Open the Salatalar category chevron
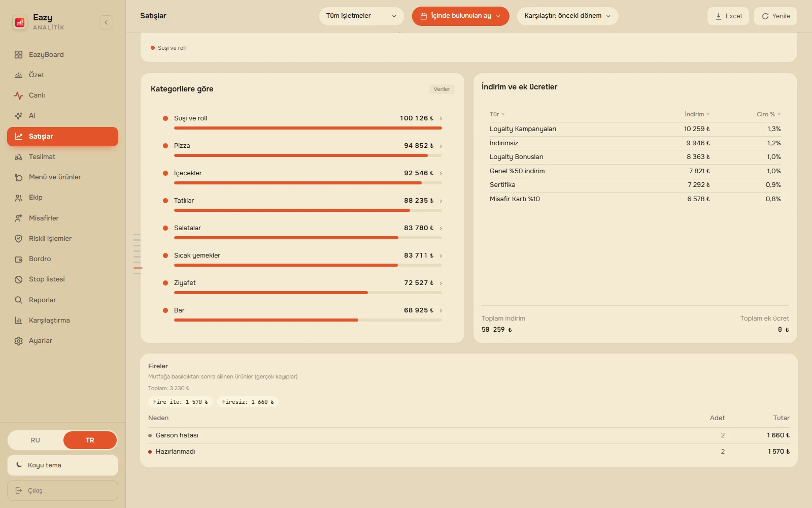Screen dimensions: 812x508 (441, 229)
